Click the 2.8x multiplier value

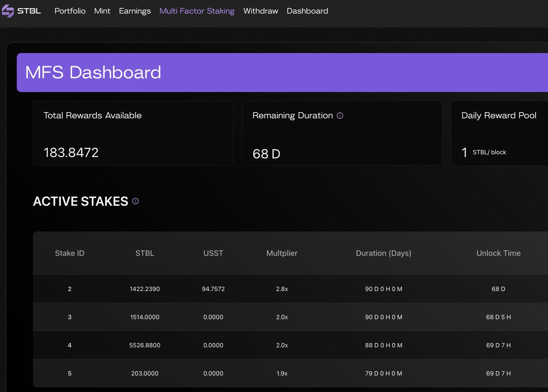[282, 289]
